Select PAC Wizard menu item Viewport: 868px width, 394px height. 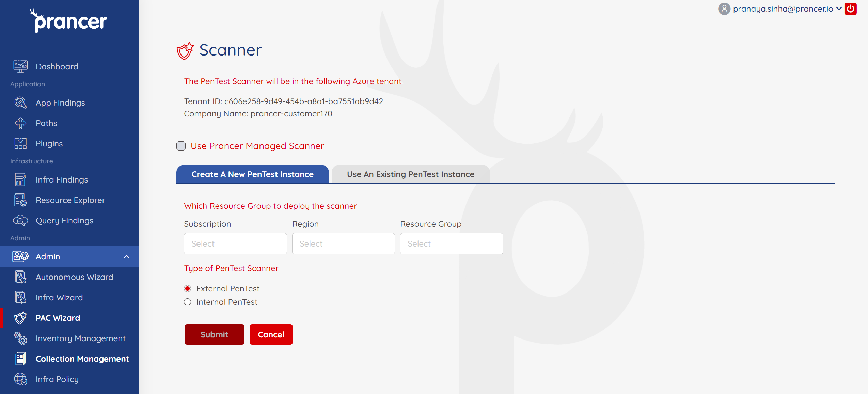(x=70, y=318)
